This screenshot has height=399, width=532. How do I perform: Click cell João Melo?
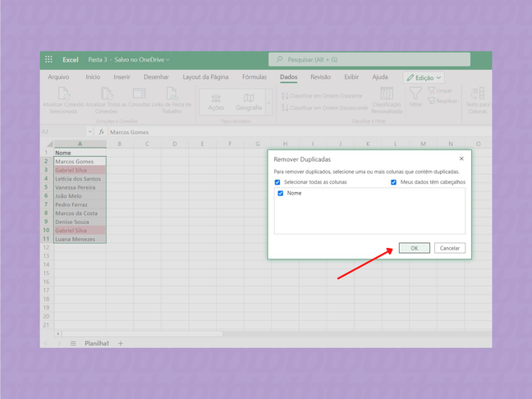click(80, 195)
